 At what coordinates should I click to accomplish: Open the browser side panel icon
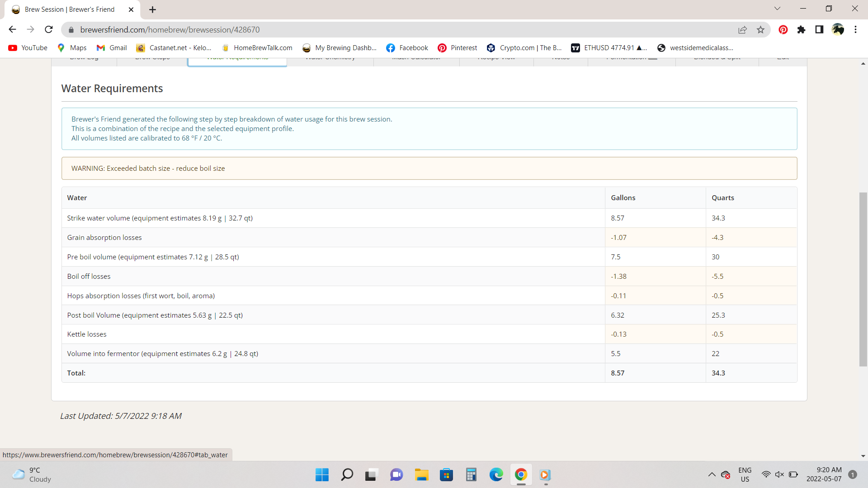819,29
